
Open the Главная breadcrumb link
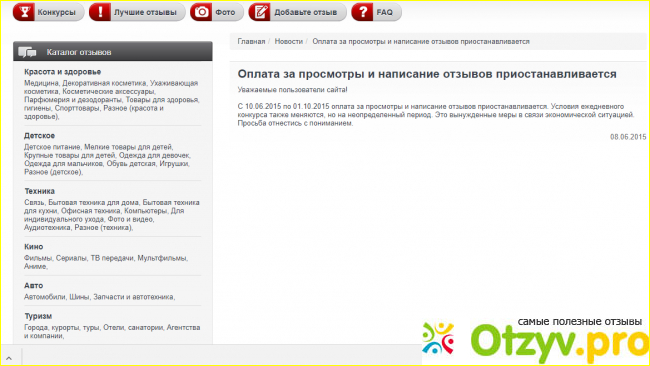click(x=251, y=41)
